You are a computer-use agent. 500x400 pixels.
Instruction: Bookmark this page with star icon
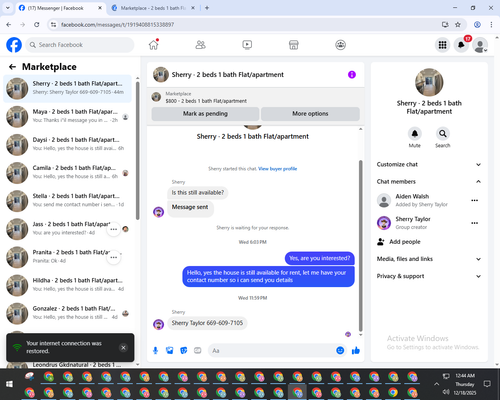click(458, 25)
